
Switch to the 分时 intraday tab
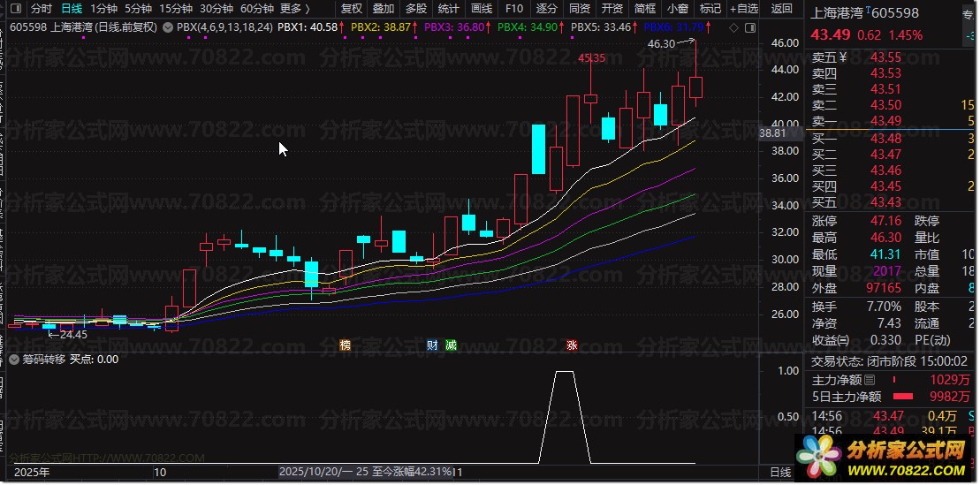pos(41,9)
